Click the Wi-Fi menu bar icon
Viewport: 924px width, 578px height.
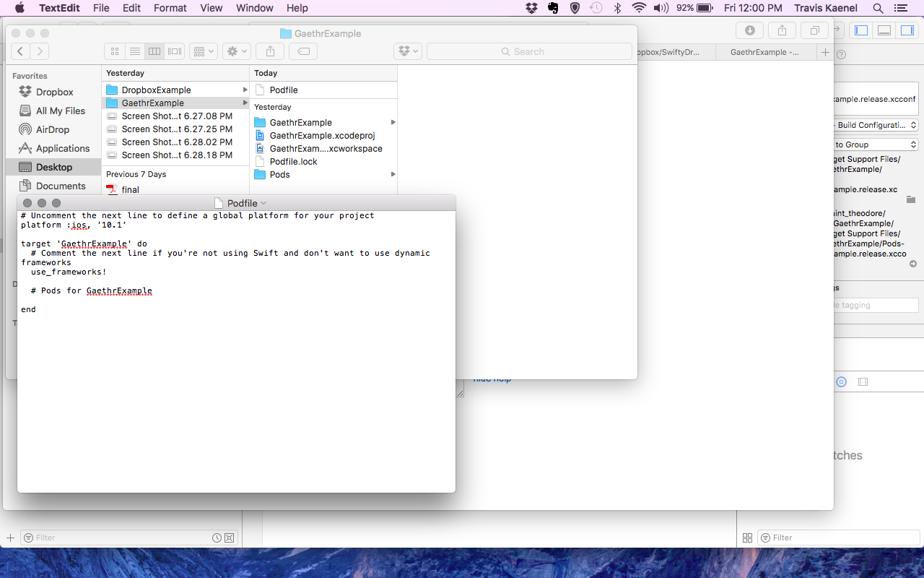coord(639,8)
